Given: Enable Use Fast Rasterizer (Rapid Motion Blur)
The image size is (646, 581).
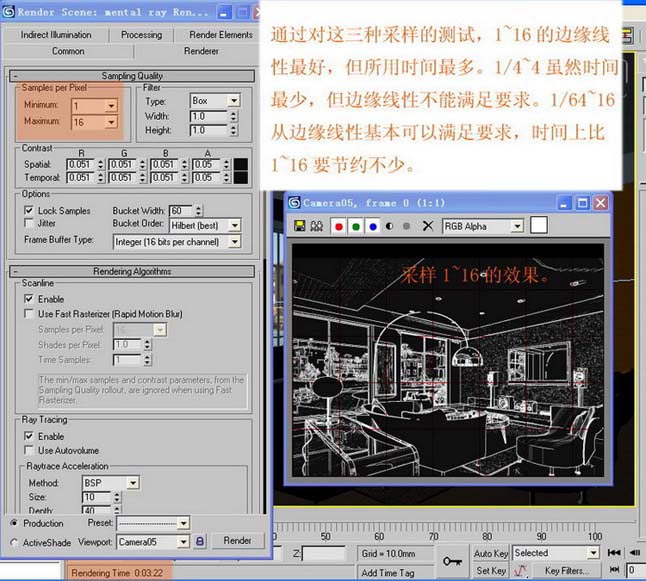Looking at the screenshot, I should coord(29,314).
